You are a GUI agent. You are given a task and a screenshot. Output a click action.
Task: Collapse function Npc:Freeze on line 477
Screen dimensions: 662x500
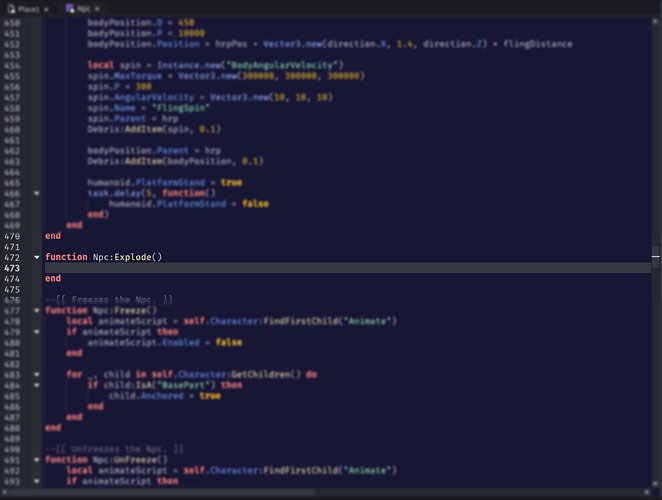[37, 310]
